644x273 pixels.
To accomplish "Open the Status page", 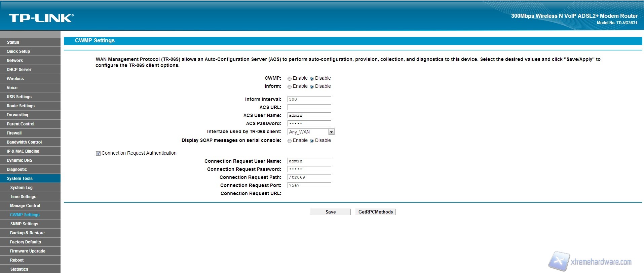I will point(13,42).
